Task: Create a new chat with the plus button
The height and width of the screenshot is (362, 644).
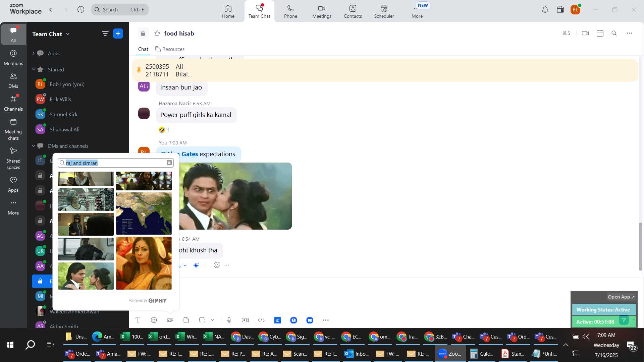Action: coord(118,34)
